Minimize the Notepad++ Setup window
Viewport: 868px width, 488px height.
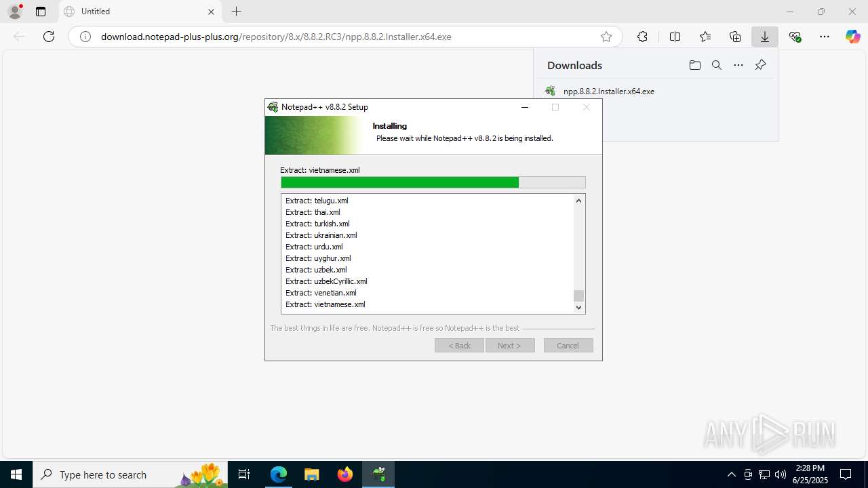525,107
